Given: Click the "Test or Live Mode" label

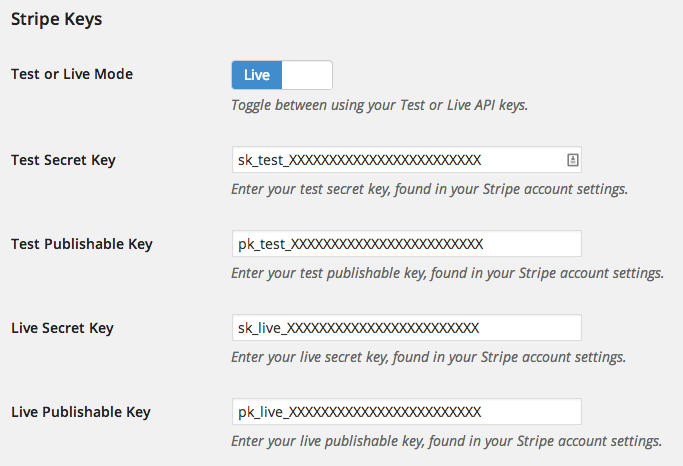Looking at the screenshot, I should coord(72,74).
